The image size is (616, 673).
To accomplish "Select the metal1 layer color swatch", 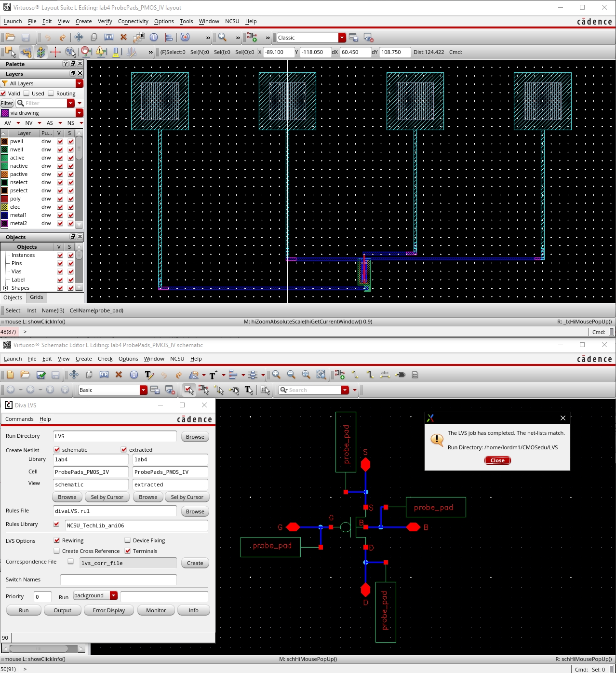I will pyautogui.click(x=5, y=215).
